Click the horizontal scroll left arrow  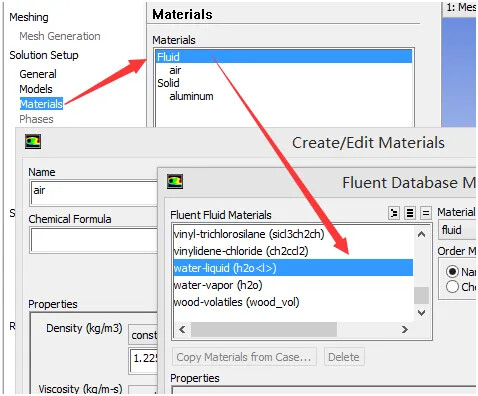tap(182, 329)
